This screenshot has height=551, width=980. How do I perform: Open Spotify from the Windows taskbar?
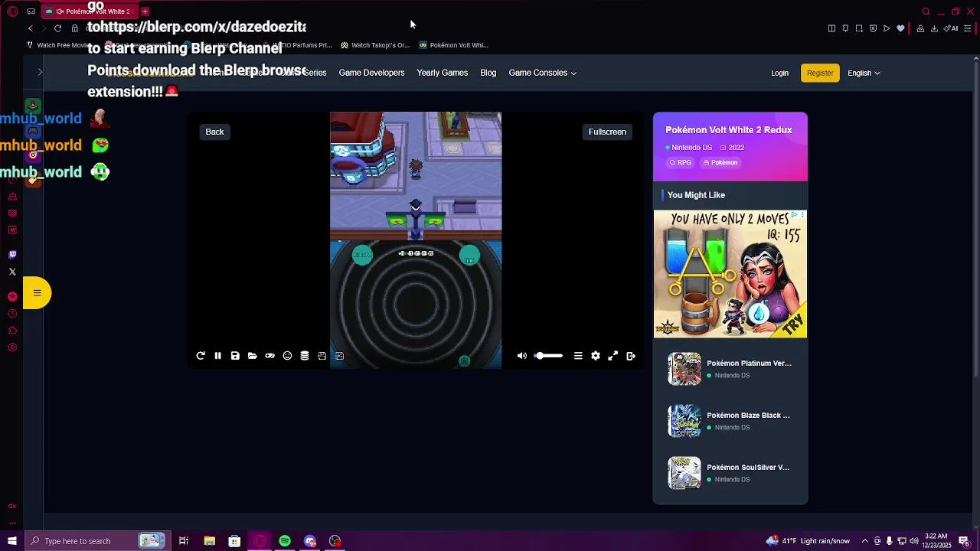tap(285, 541)
